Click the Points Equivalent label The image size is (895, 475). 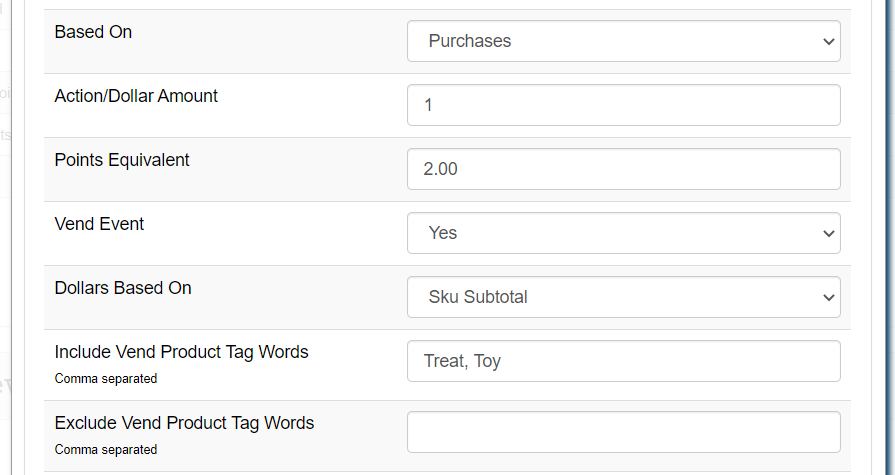tap(122, 160)
